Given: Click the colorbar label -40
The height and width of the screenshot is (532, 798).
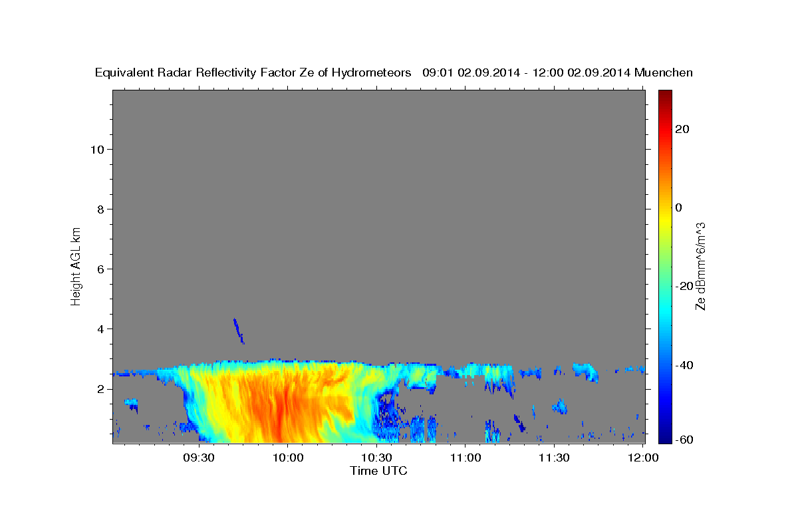Looking at the screenshot, I should pyautogui.click(x=684, y=364).
